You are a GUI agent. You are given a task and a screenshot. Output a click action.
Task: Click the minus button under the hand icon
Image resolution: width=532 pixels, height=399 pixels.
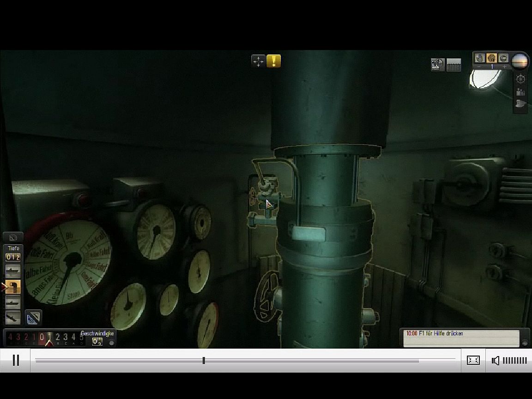[479, 67]
